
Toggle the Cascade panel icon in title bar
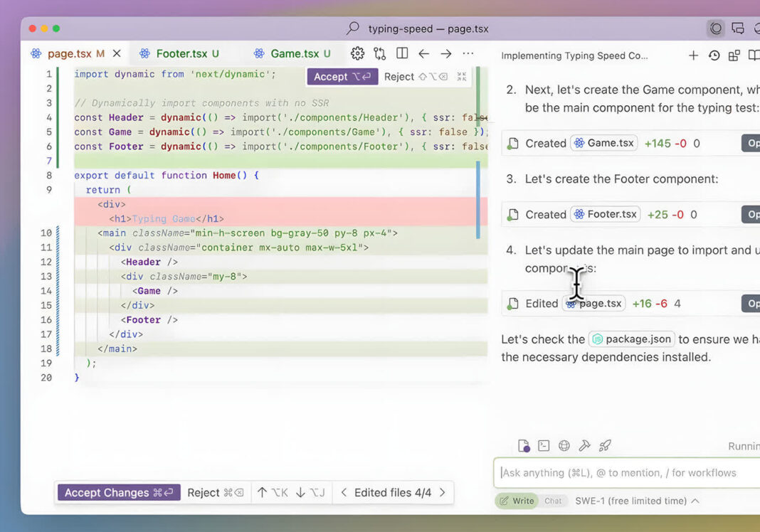point(716,28)
